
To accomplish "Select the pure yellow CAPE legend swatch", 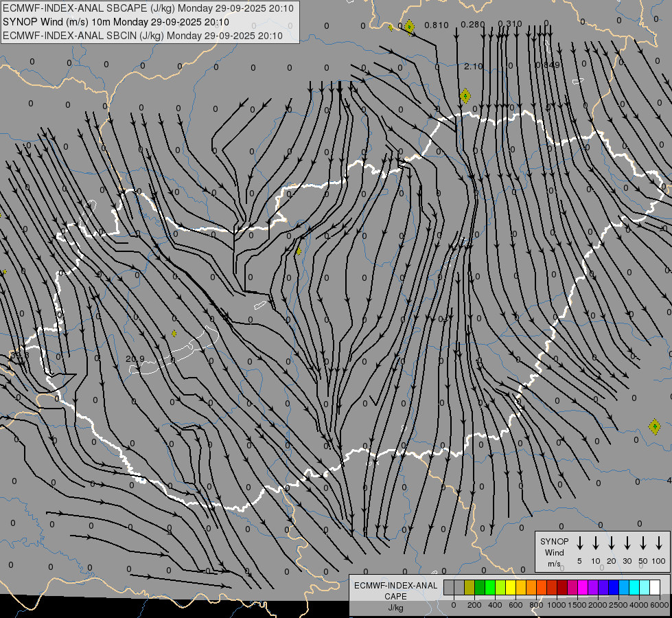I will click(511, 587).
